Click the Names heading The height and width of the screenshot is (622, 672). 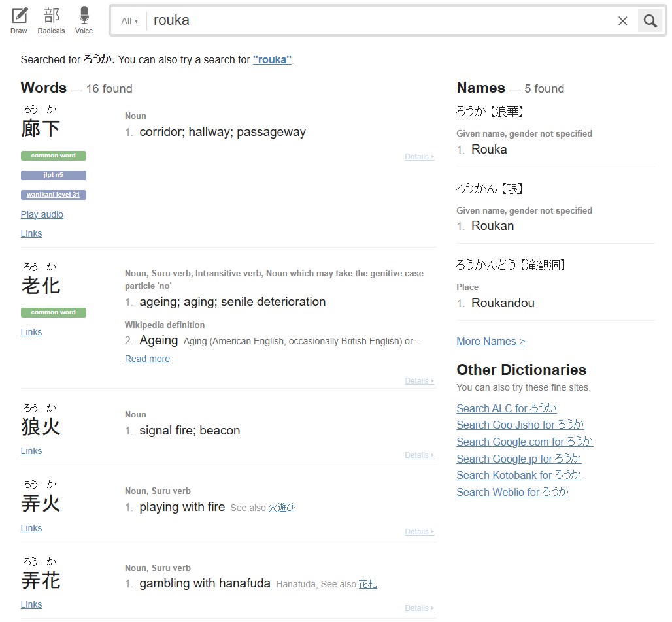click(x=481, y=88)
